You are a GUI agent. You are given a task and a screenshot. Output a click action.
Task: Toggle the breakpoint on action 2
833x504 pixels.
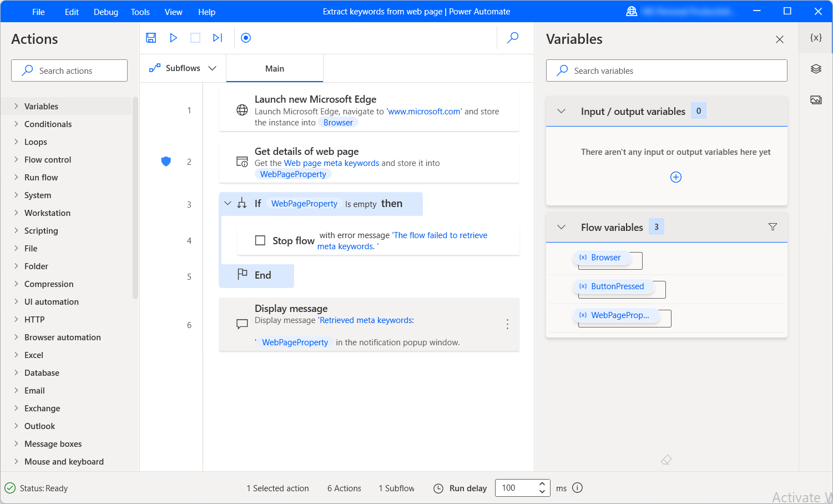pyautogui.click(x=166, y=162)
